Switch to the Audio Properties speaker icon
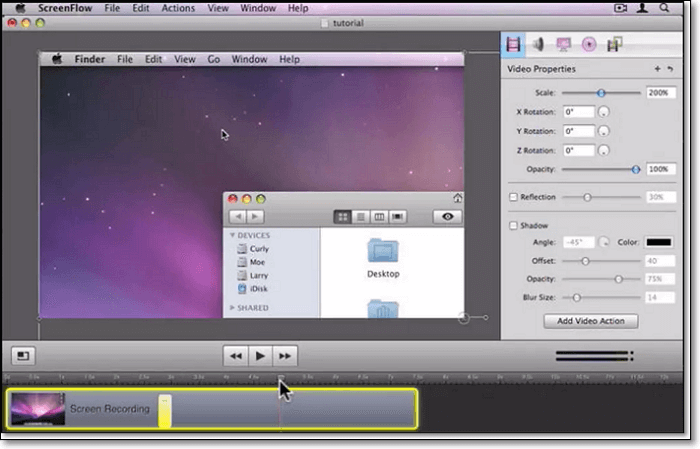Screen dimensions: 700x449 click(538, 44)
